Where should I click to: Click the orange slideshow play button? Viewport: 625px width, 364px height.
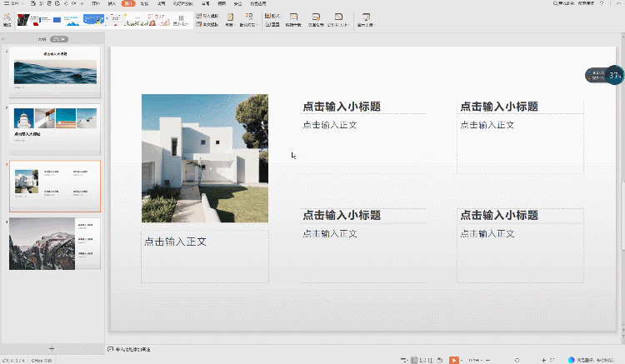pyautogui.click(x=454, y=360)
